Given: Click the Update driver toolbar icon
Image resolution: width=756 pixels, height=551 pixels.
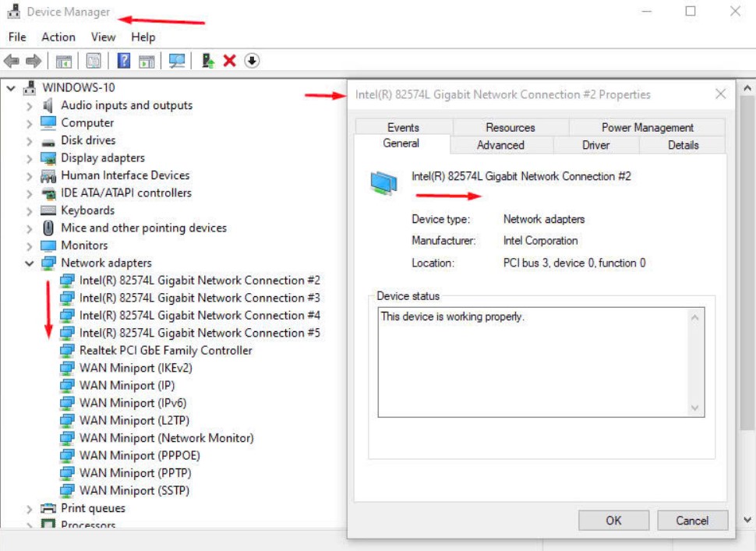Looking at the screenshot, I should [x=208, y=61].
